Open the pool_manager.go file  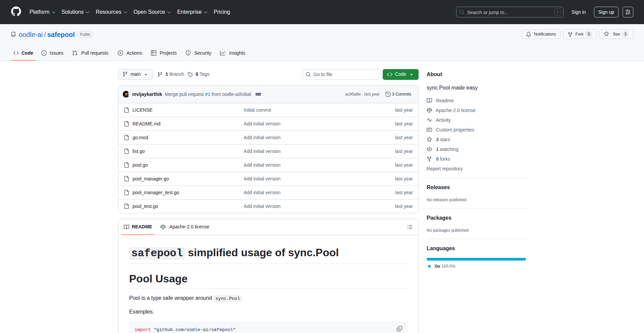point(151,179)
